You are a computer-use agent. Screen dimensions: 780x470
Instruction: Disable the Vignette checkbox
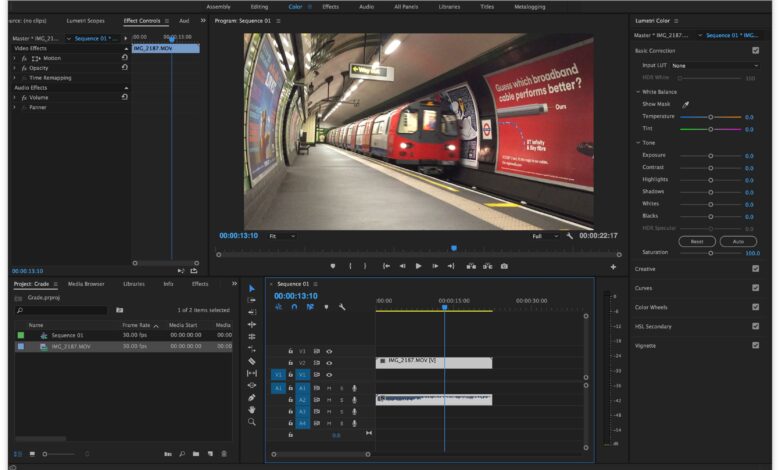click(755, 345)
